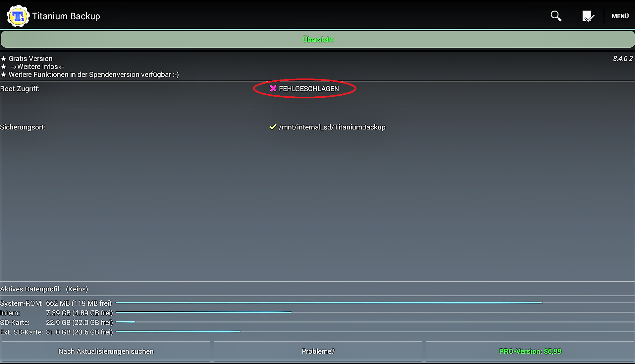
Task: Click the green checkmark beside backup path
Action: coord(273,127)
